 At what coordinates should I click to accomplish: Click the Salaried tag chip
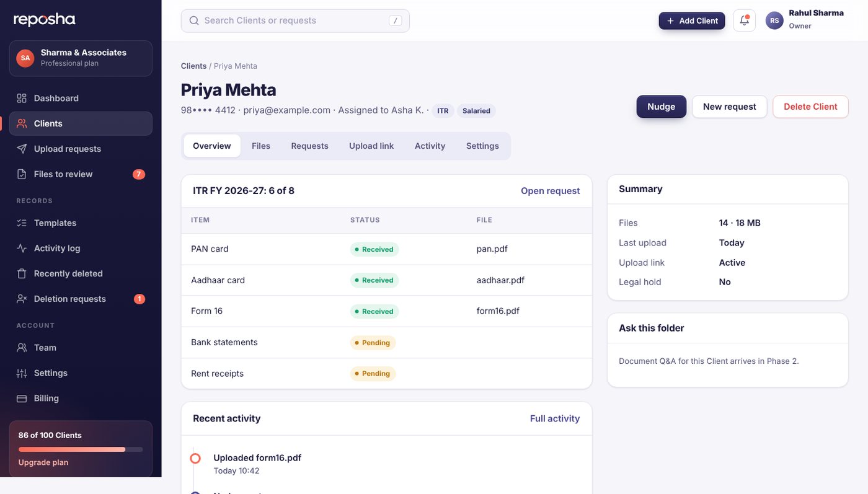476,111
